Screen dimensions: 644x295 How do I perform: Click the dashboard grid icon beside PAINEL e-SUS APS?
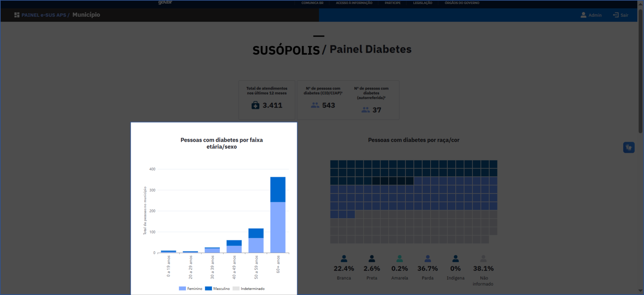coord(17,15)
